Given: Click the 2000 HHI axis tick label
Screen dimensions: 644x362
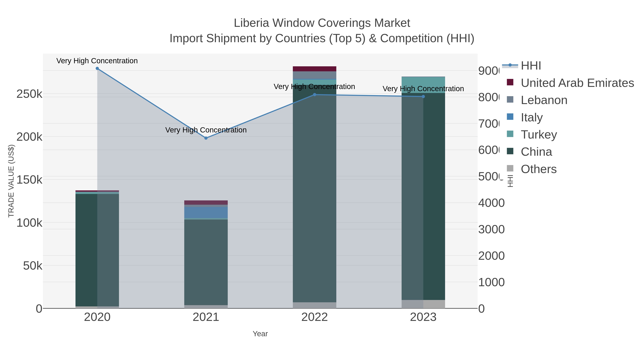Looking at the screenshot, I should tap(492, 256).
